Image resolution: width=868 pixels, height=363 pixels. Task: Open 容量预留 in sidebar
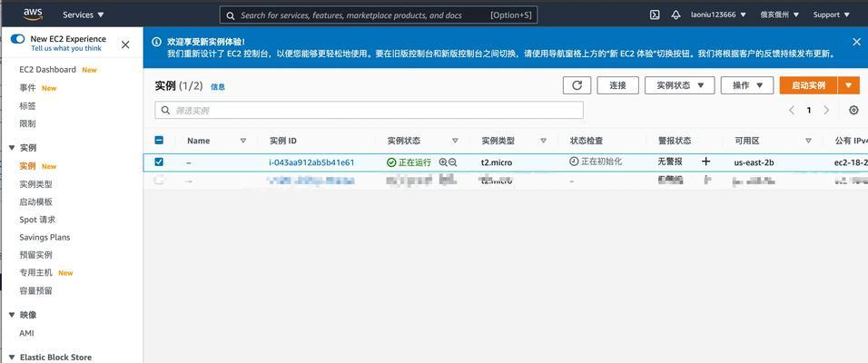coord(35,290)
